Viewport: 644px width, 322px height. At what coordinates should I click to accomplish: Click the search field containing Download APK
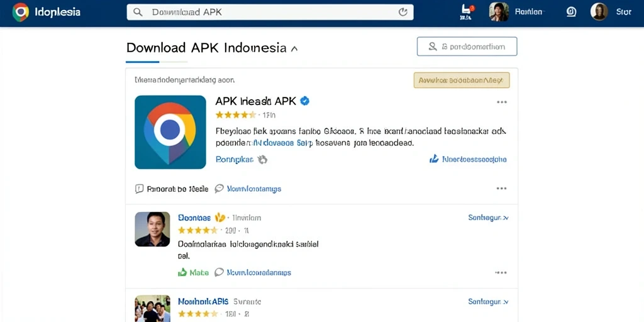tap(270, 13)
